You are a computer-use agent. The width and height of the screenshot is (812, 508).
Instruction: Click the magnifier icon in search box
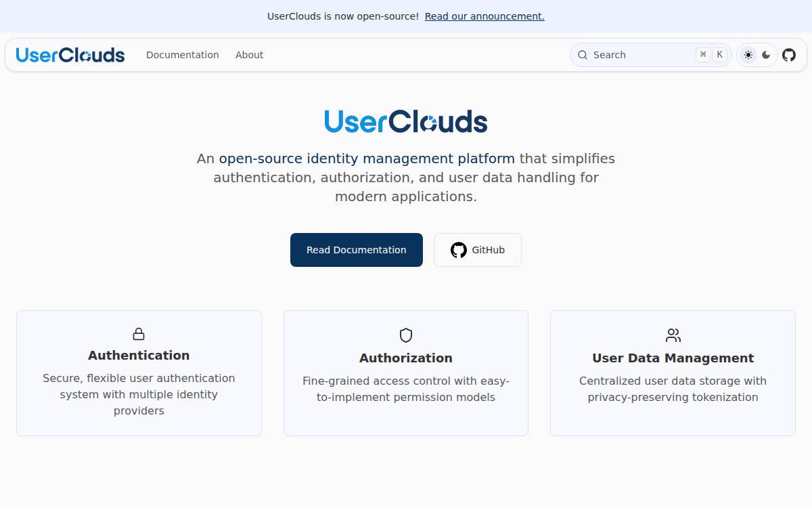[x=583, y=55]
